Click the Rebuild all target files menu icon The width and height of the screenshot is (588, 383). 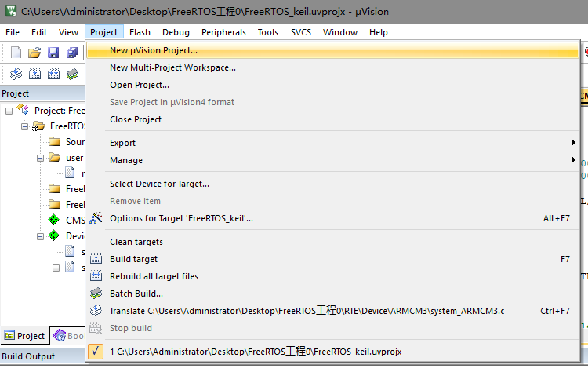96,276
